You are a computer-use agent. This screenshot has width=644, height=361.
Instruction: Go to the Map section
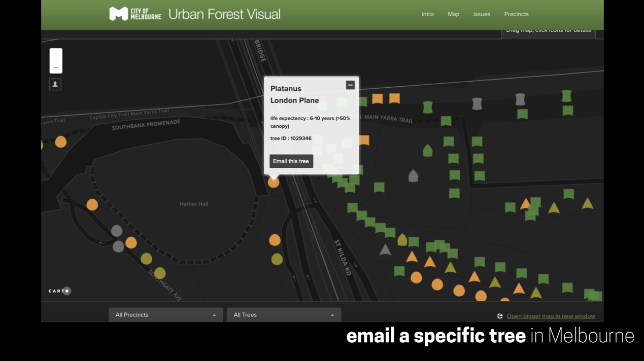(454, 14)
